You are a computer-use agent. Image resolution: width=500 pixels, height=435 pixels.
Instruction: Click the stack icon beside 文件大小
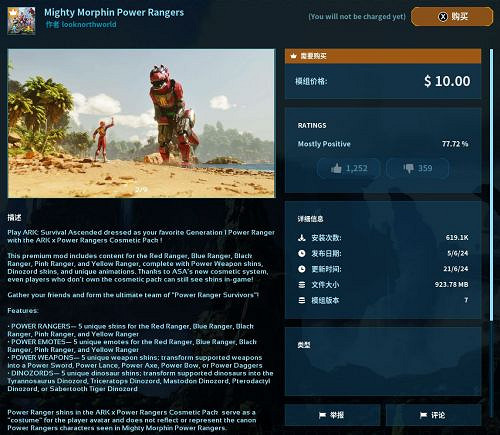click(301, 285)
